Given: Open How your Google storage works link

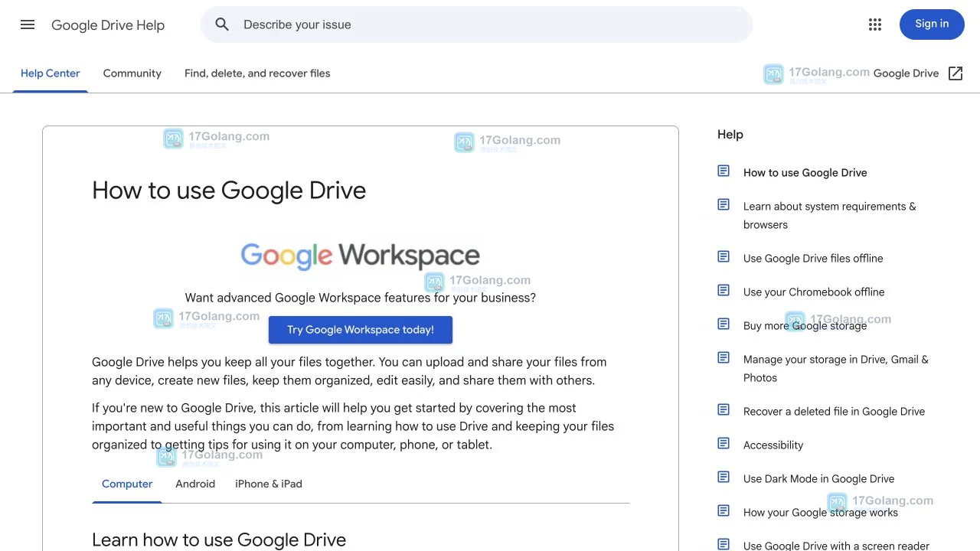Looking at the screenshot, I should tap(821, 513).
